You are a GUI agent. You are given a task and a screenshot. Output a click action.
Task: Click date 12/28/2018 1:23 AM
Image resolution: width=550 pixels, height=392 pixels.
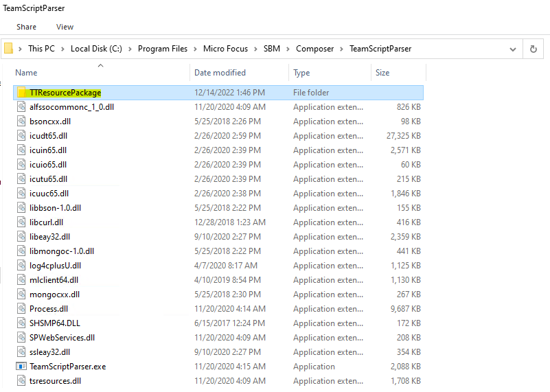230,222
